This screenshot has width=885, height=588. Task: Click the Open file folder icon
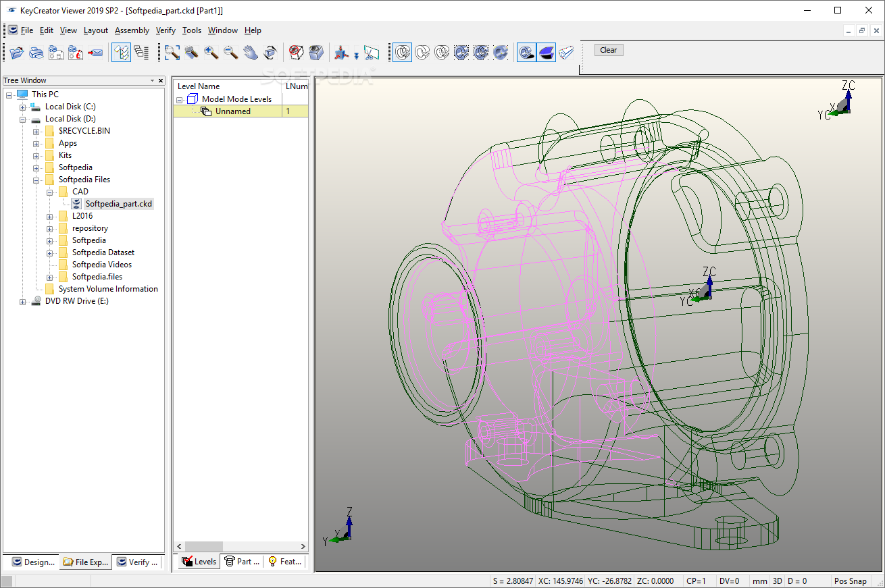(17, 53)
